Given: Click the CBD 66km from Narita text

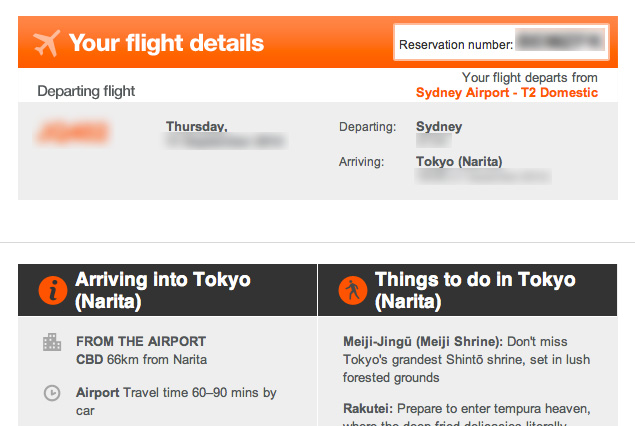Looking at the screenshot, I should pos(141,359).
